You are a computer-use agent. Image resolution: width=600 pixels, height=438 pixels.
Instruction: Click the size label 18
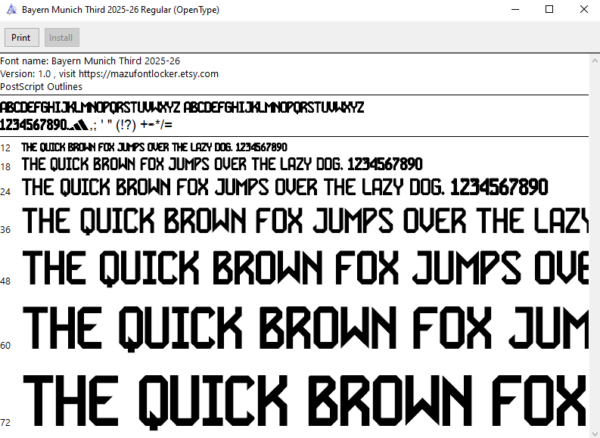5,167
